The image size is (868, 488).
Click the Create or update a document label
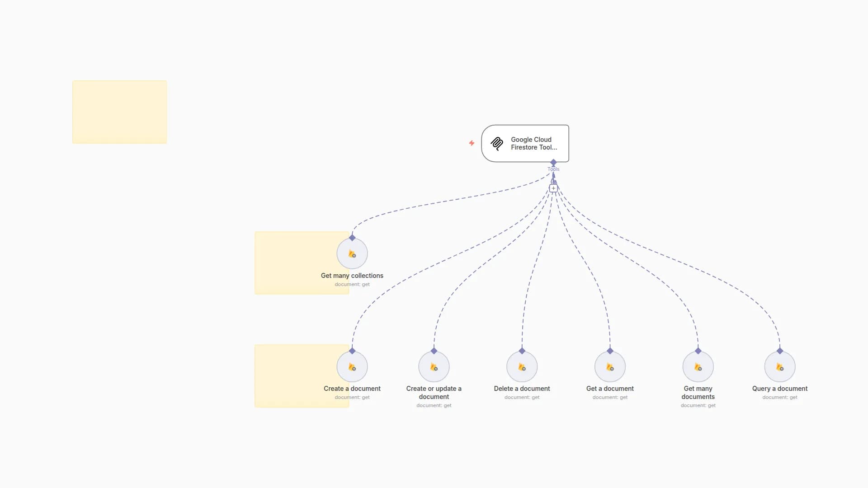[x=434, y=393]
